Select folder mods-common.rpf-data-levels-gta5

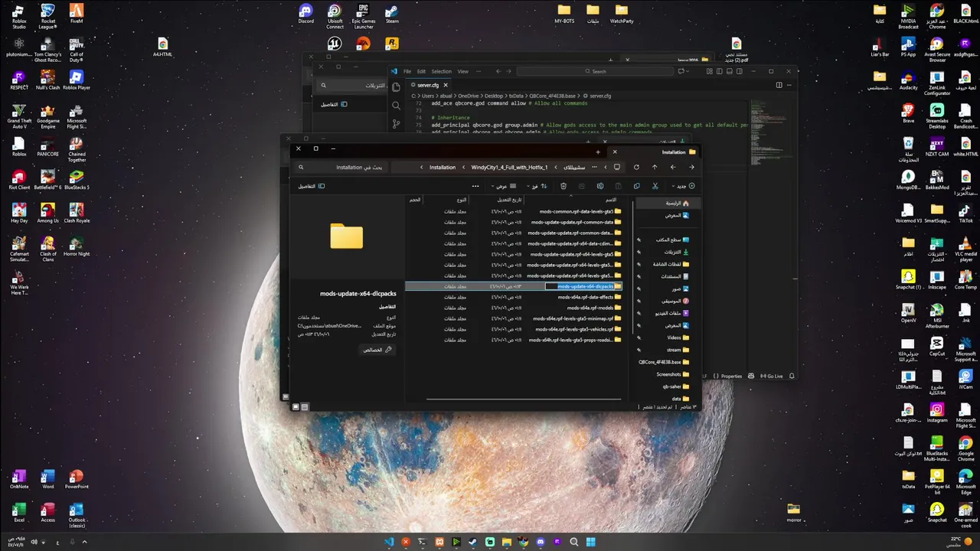[580, 211]
